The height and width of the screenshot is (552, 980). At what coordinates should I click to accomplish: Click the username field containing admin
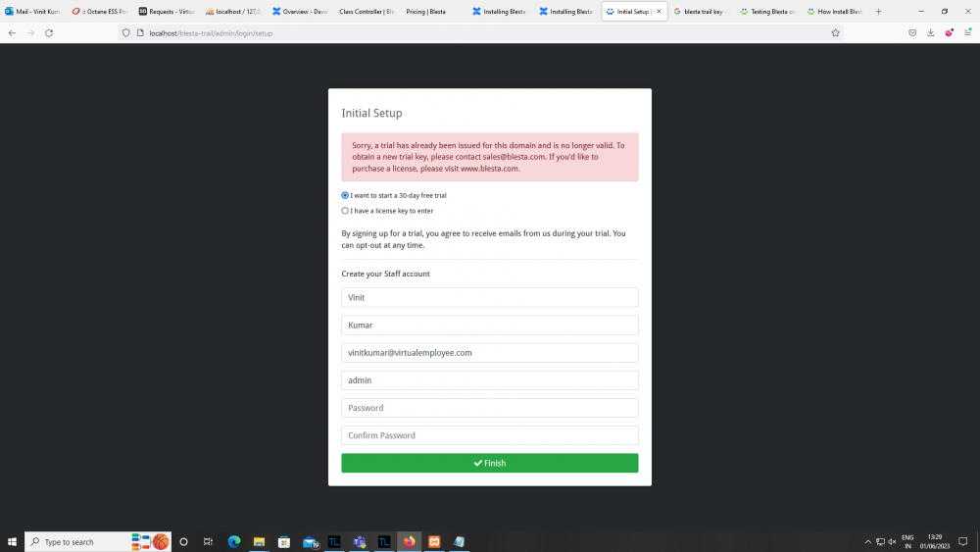489,380
